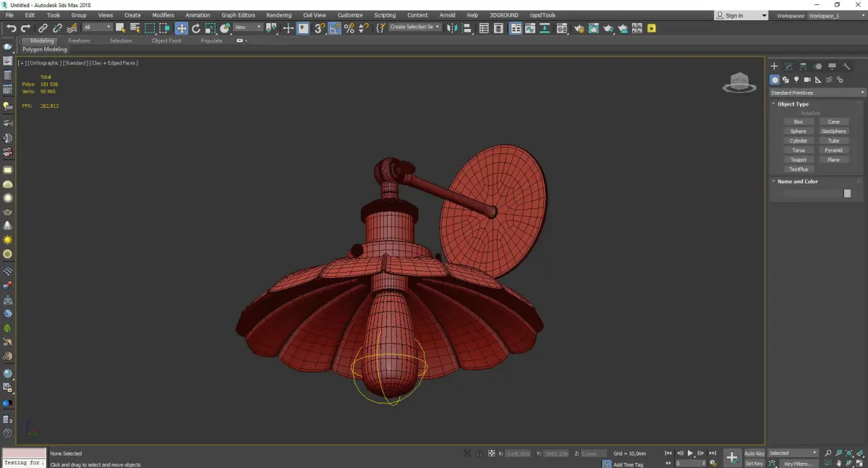868x468 pixels.
Task: Collapse the Name and Color rollout
Action: (796, 182)
